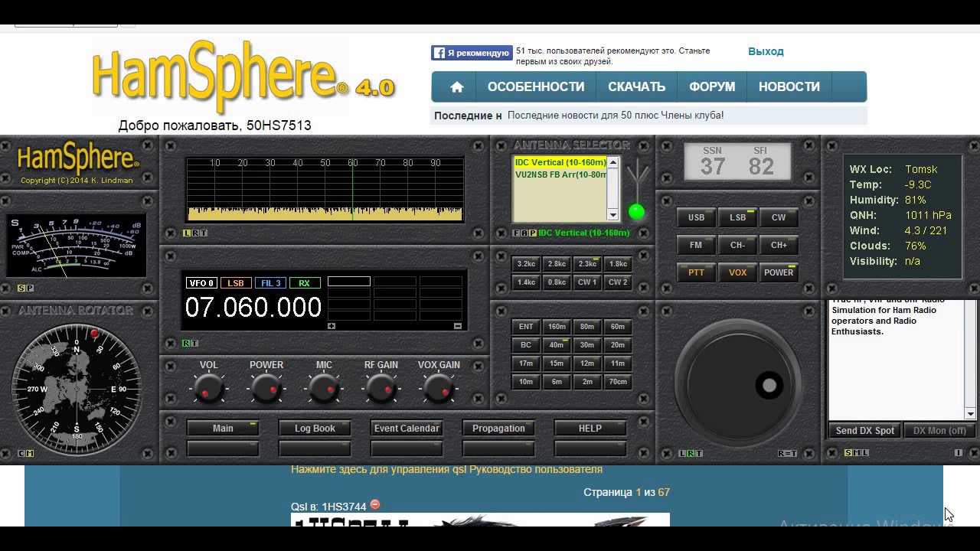This screenshot has width=980, height=551.
Task: Switch to USB mode
Action: (x=696, y=217)
